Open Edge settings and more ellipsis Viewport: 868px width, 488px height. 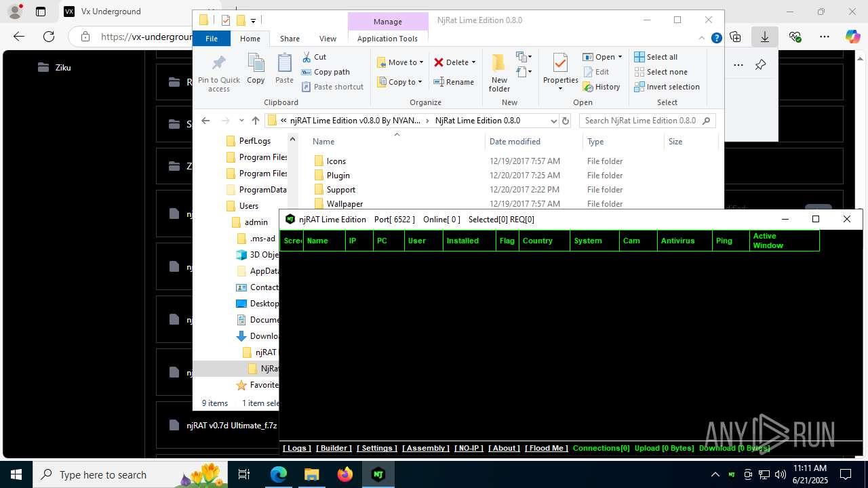pos(825,37)
